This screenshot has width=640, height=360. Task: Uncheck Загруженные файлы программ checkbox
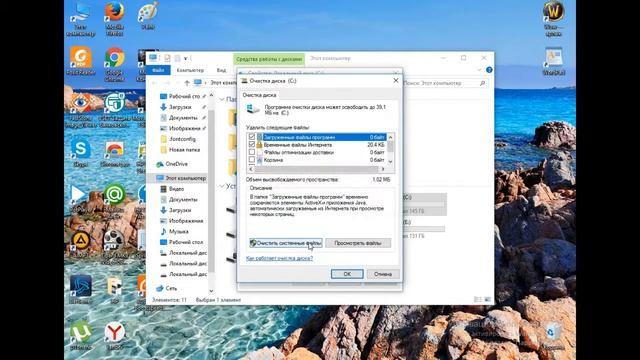click(252, 137)
